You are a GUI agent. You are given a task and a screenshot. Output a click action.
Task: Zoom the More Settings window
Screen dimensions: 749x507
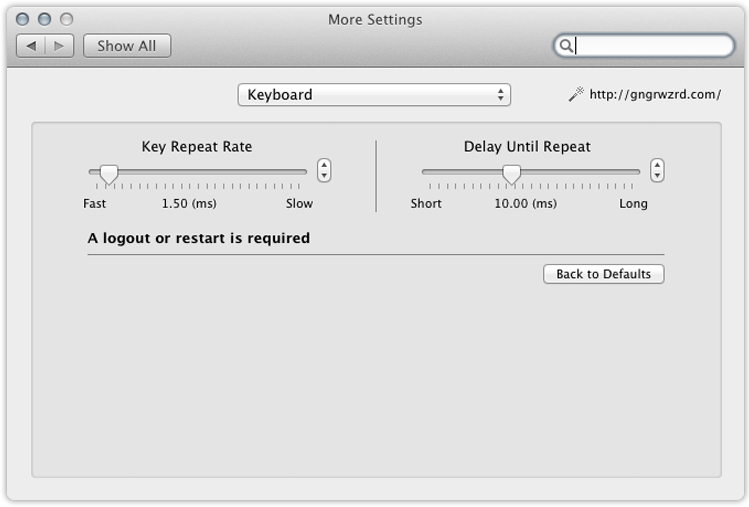[x=67, y=19]
